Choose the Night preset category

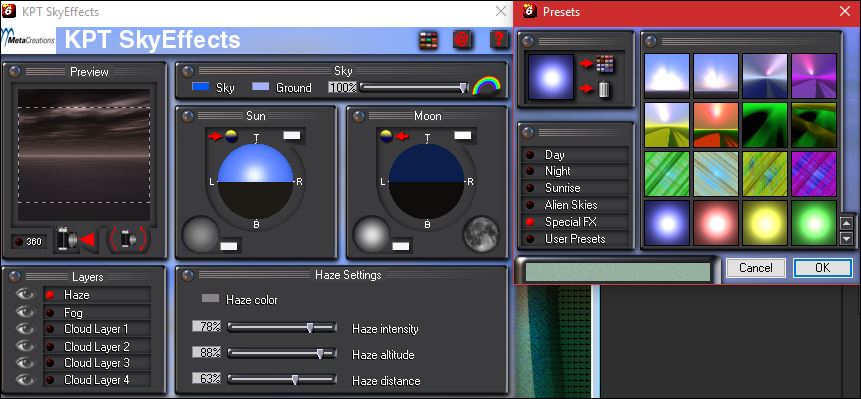pyautogui.click(x=575, y=171)
